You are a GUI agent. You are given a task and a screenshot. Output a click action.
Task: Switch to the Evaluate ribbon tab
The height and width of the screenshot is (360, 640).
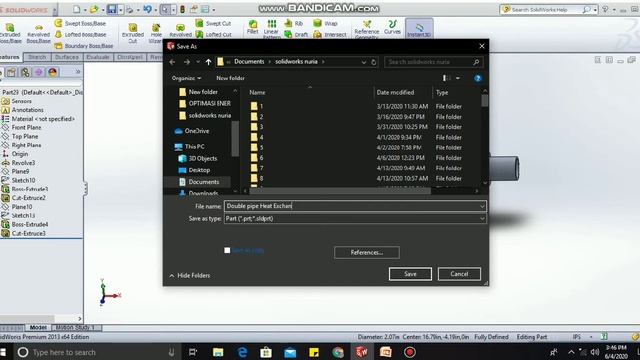point(98,57)
